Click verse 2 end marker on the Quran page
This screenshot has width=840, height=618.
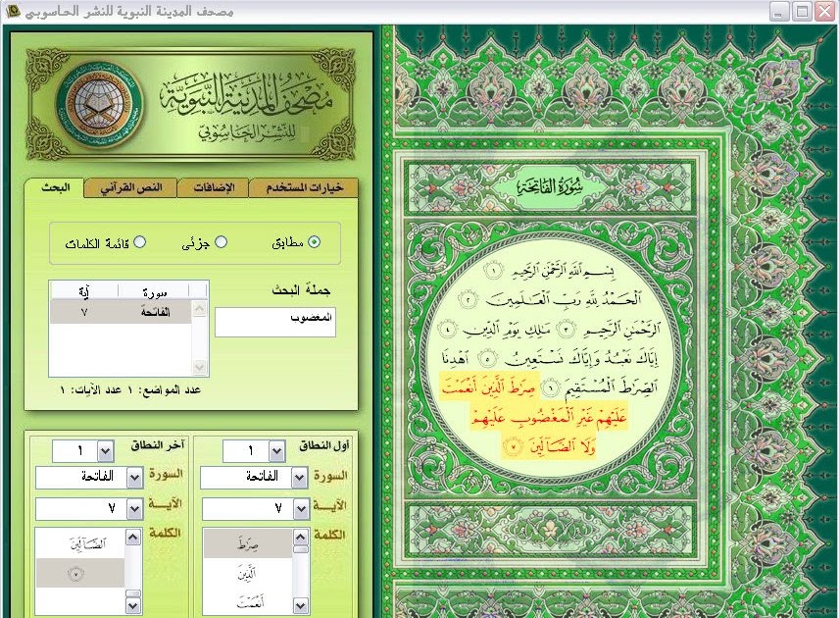coord(469,299)
